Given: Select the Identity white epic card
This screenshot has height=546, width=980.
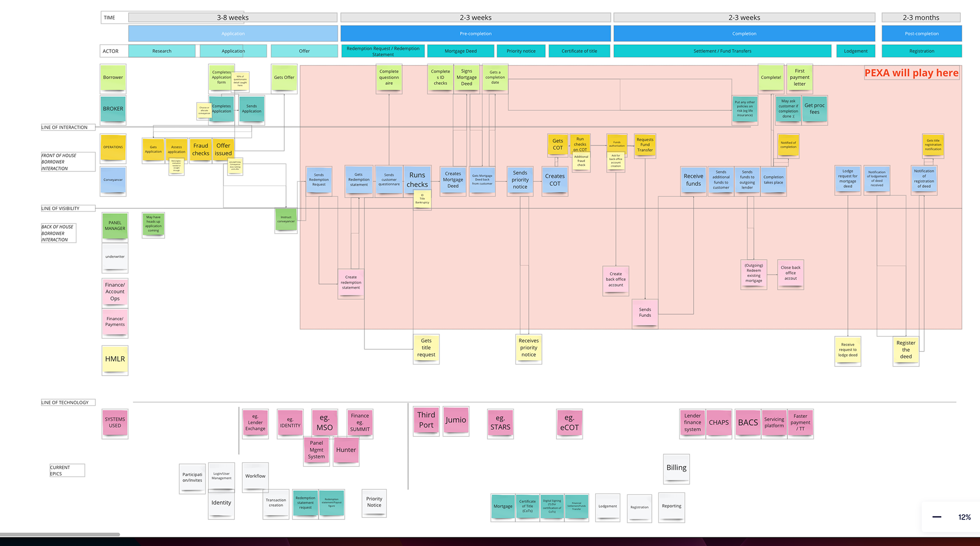Looking at the screenshot, I should point(221,504).
